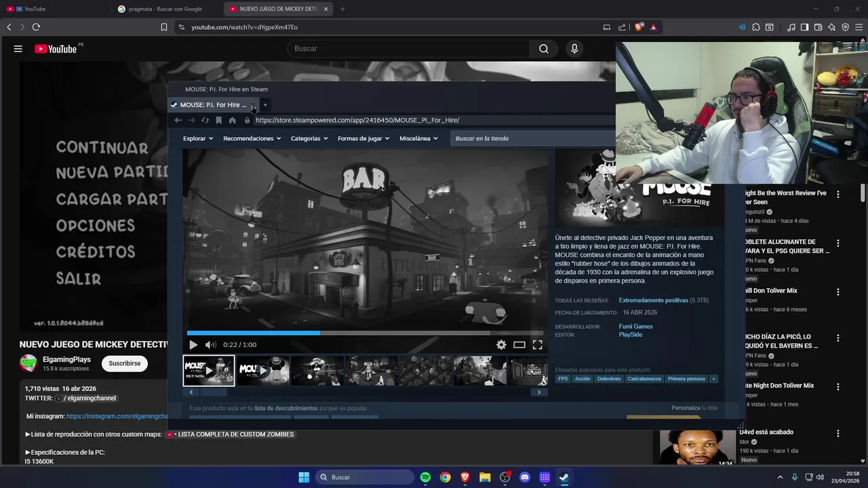Open YouTube hamburger guide menu
The image size is (868, 488).
(18, 49)
